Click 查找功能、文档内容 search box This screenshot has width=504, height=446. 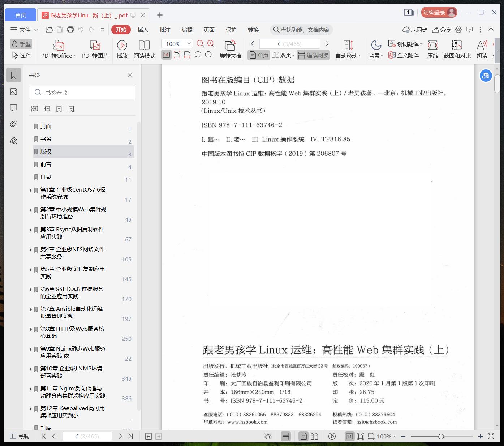(301, 30)
